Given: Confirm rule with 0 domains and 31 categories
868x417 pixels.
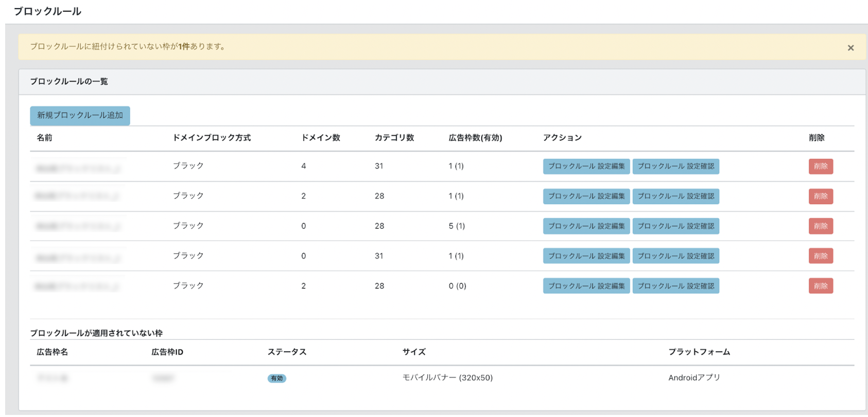Looking at the screenshot, I should pos(675,256).
